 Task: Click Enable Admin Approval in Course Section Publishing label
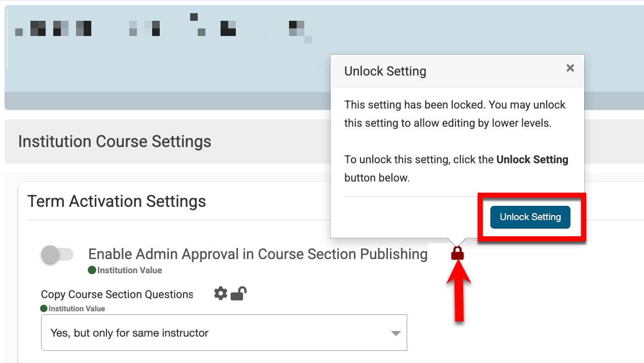tap(258, 254)
